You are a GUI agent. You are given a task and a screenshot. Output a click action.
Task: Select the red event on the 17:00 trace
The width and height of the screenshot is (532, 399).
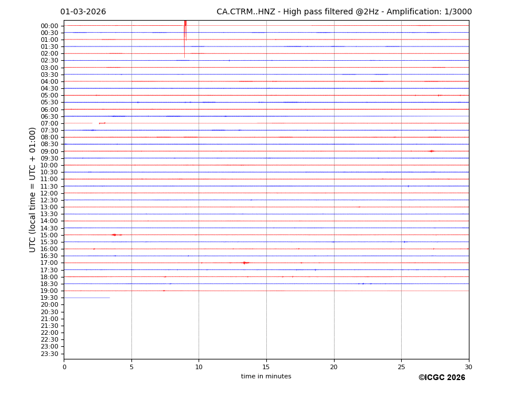tap(244, 263)
